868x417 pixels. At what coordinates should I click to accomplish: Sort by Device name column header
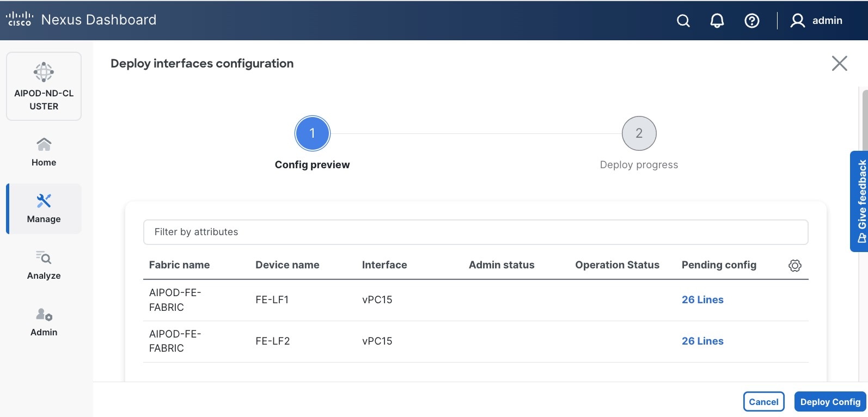[287, 265]
